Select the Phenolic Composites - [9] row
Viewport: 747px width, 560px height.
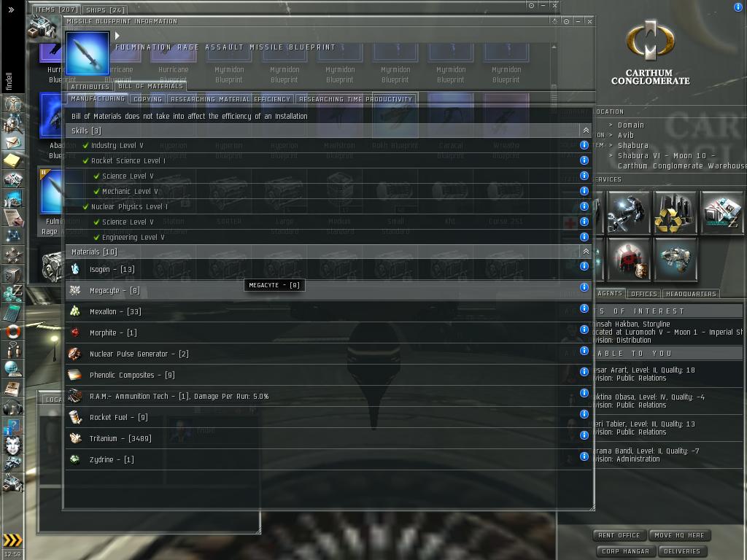pos(328,375)
